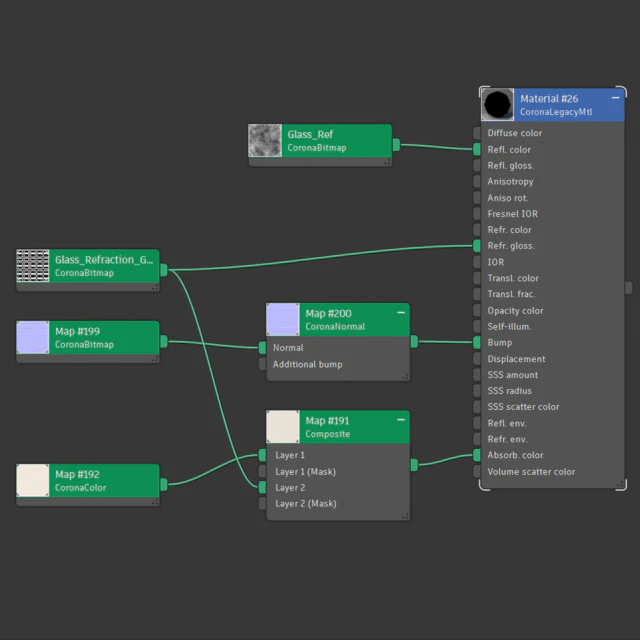Click the Glass_Ref node resize grip
The height and width of the screenshot is (640, 640).
(x=388, y=162)
